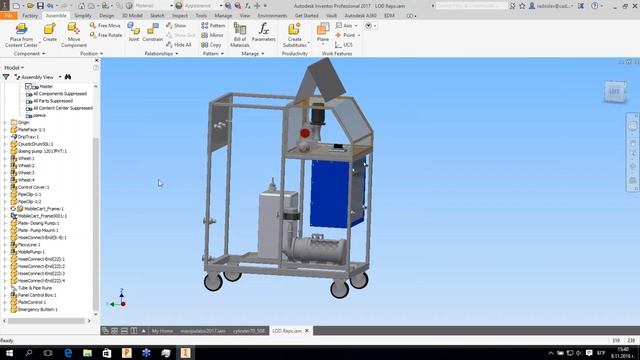Expand the Wheel:1 tree node
The width and height of the screenshot is (640, 360).
(5, 158)
